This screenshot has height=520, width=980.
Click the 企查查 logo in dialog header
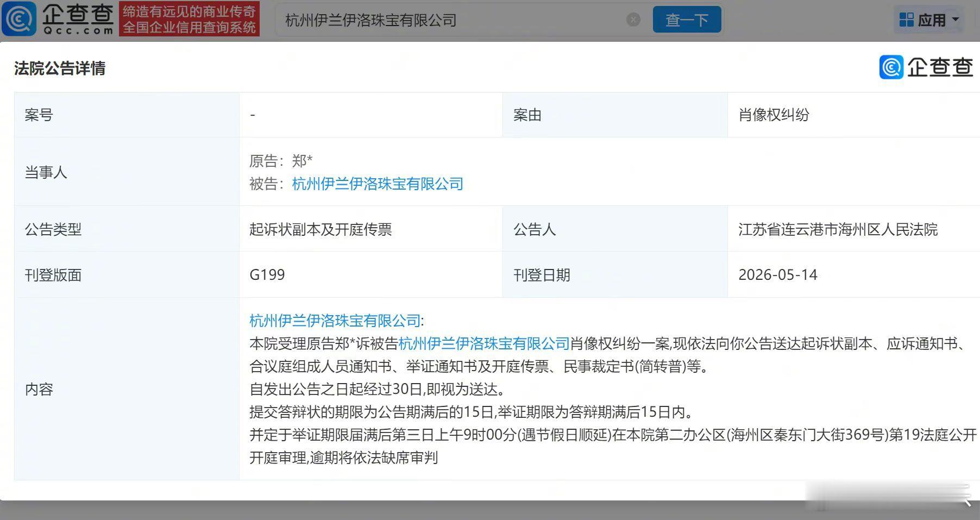tap(926, 67)
